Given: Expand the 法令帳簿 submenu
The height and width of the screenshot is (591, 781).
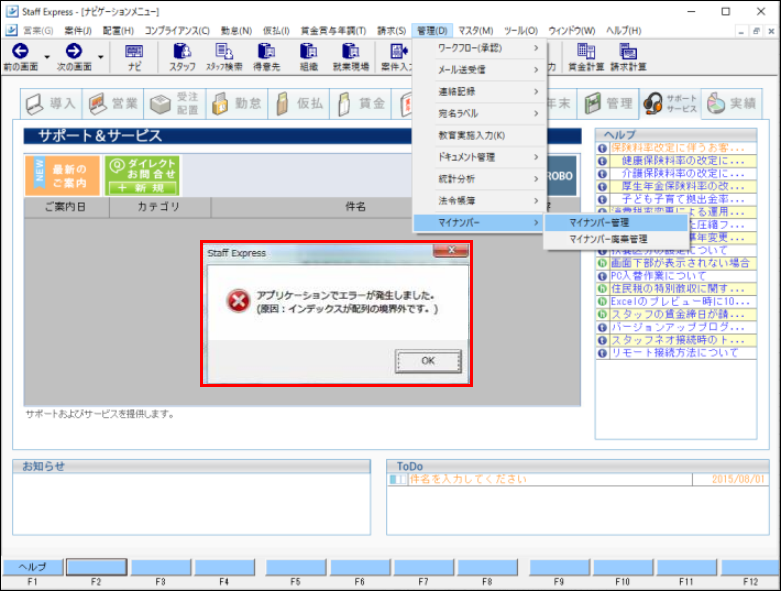Looking at the screenshot, I should pyautogui.click(x=480, y=201).
